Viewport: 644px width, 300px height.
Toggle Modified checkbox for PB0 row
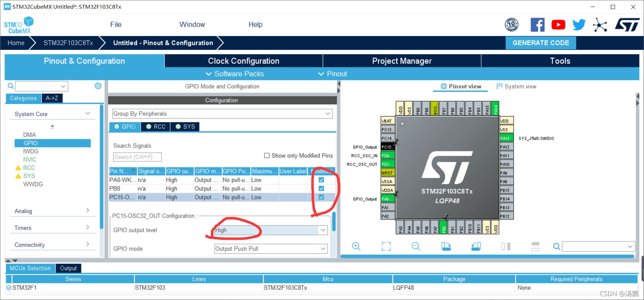(321, 188)
